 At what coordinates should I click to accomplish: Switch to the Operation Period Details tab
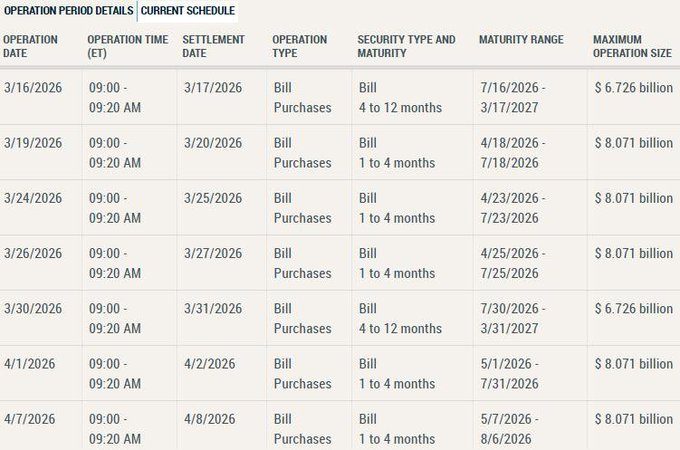click(x=68, y=11)
